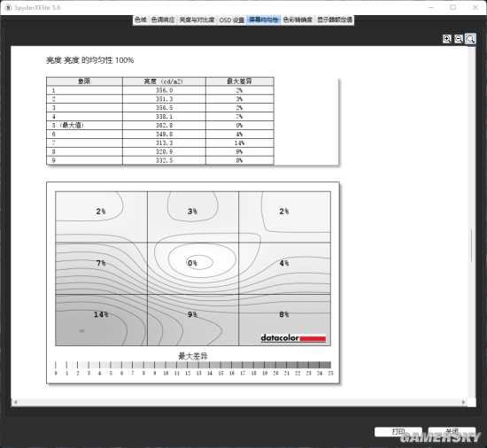Click the 象限 column header
The height and width of the screenshot is (448, 487).
(x=84, y=81)
